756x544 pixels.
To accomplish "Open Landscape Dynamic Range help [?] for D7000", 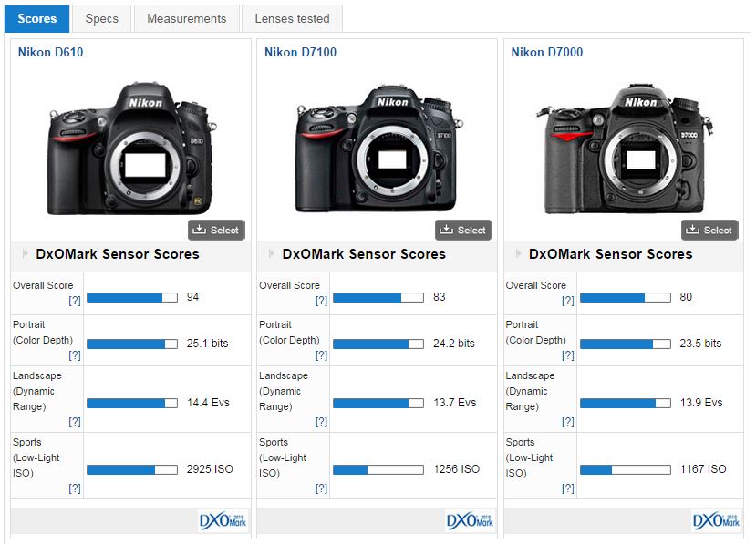I will point(568,422).
